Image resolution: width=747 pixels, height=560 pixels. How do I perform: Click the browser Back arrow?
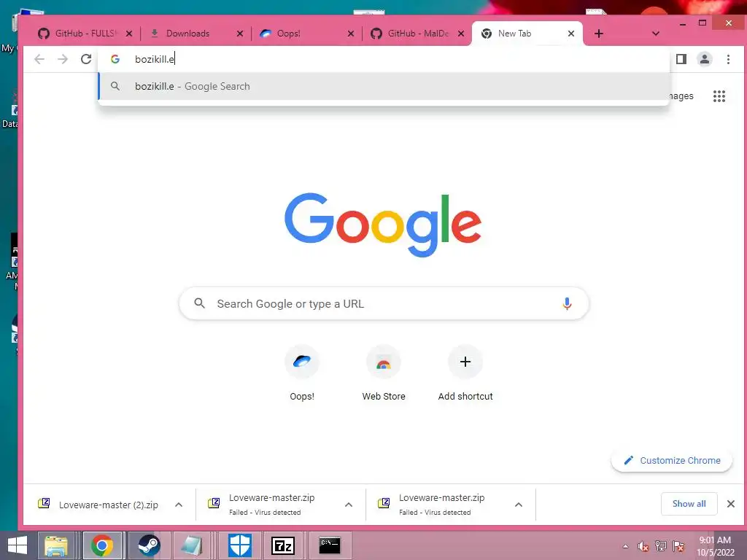(39, 59)
